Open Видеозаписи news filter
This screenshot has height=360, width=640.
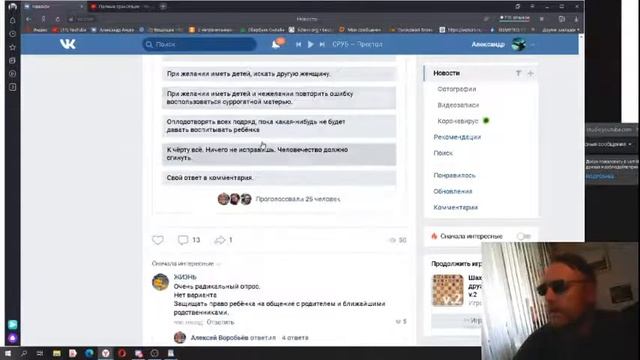point(458,105)
